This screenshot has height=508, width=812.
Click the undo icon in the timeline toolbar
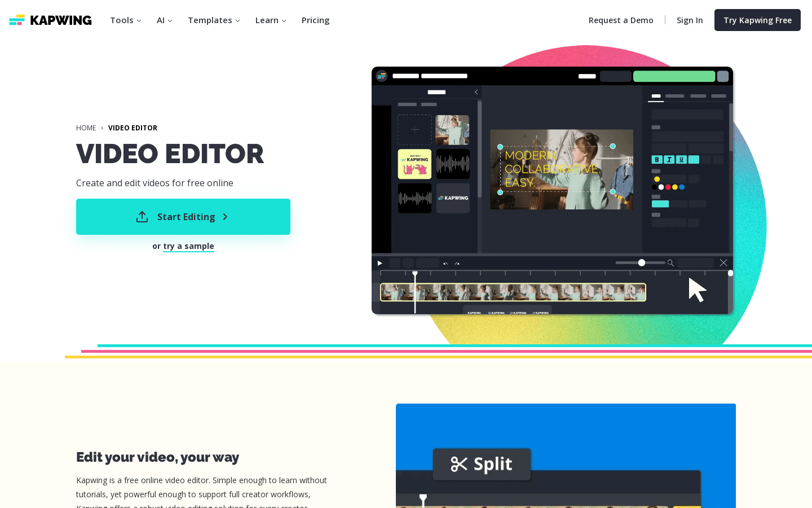coord(445,263)
